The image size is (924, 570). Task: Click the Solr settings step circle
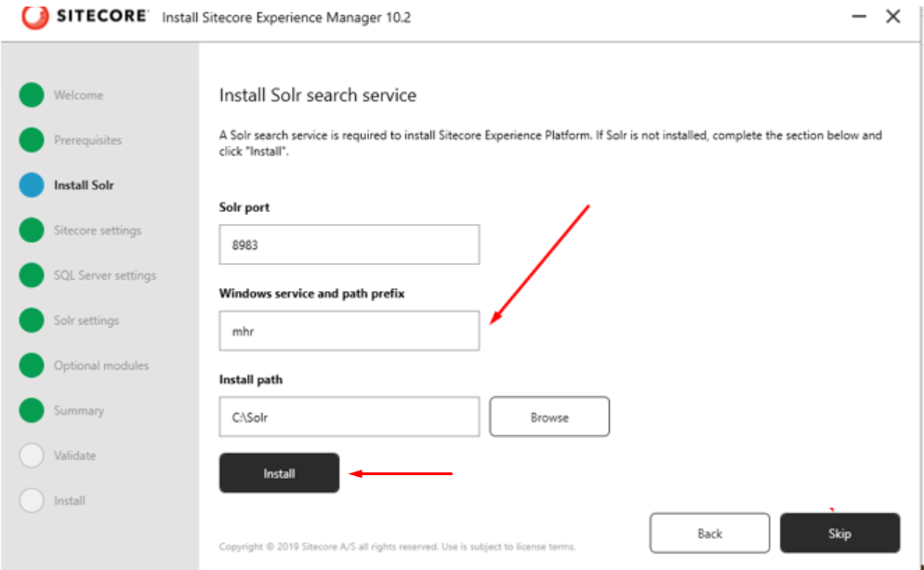coord(32,320)
